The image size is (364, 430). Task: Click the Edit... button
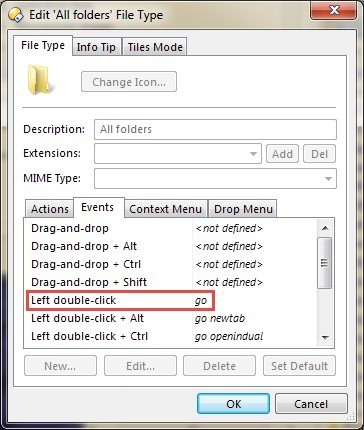point(140,366)
